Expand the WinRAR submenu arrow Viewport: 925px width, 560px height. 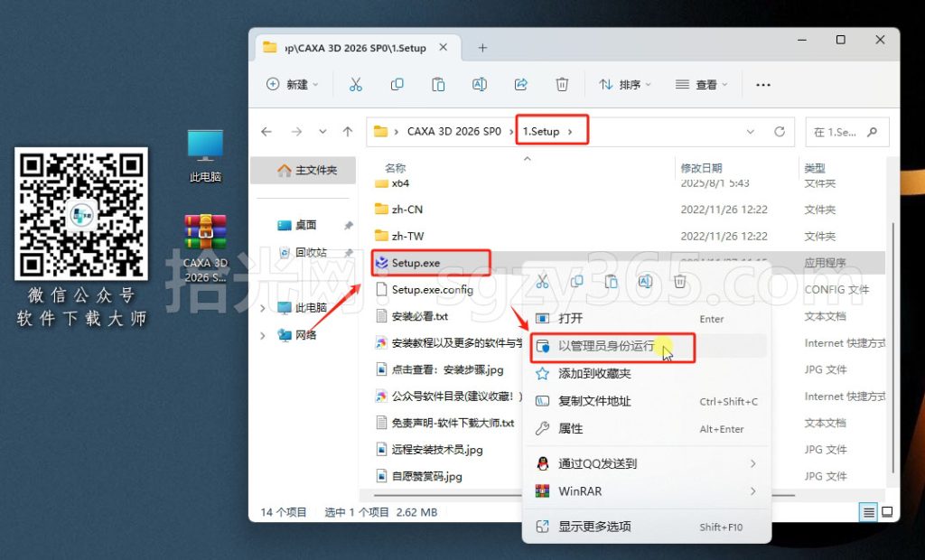(x=752, y=491)
